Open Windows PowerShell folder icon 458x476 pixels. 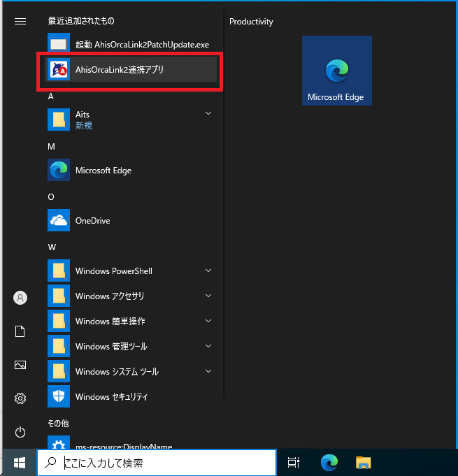(59, 271)
